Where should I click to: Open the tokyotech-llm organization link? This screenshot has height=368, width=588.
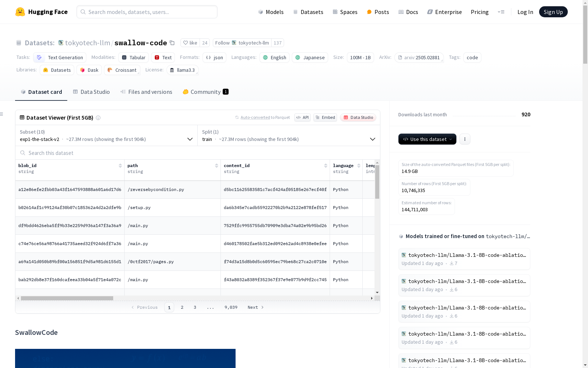(x=87, y=43)
